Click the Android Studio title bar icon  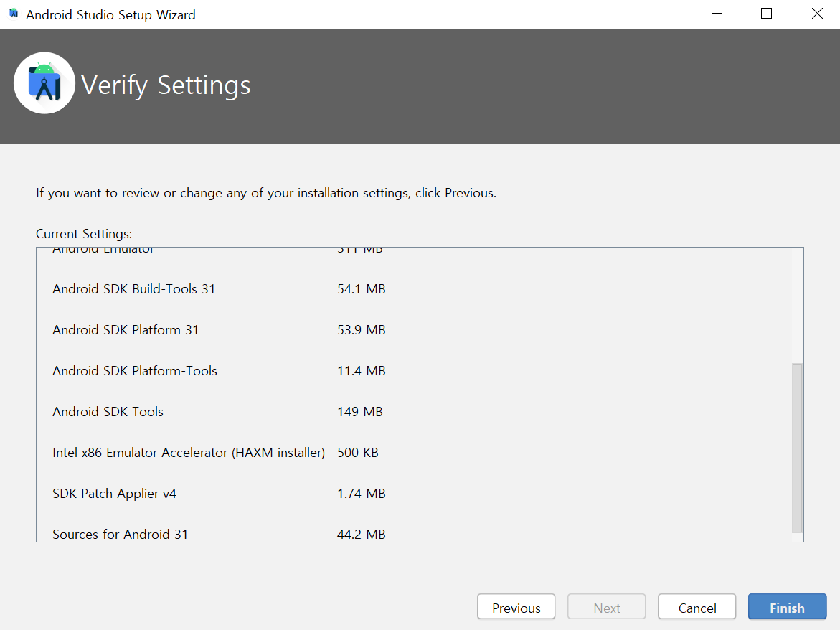point(14,14)
